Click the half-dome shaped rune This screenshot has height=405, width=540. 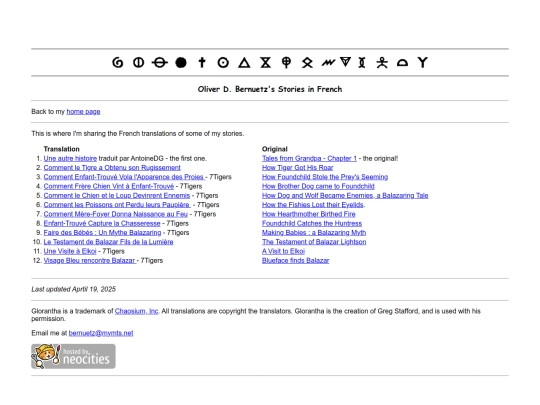(x=402, y=63)
